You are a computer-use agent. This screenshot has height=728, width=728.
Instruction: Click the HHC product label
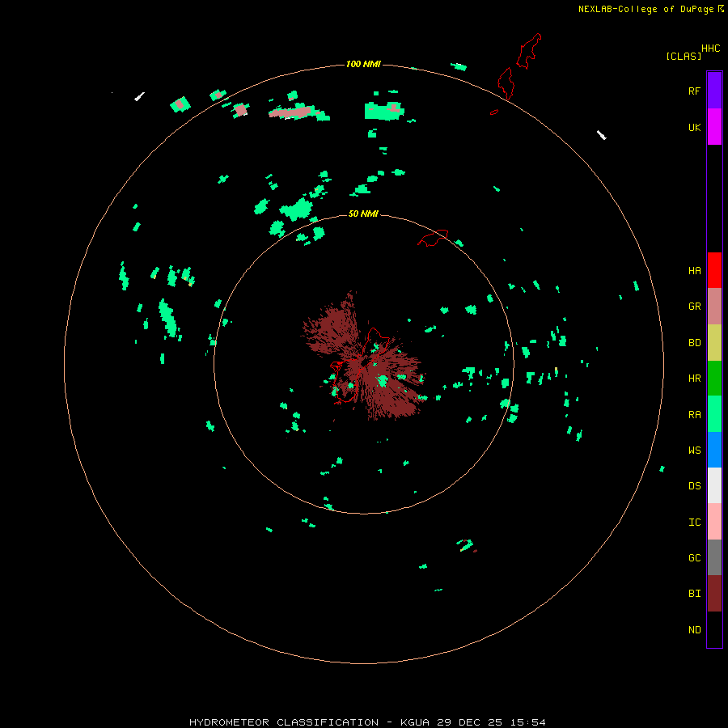coord(710,49)
